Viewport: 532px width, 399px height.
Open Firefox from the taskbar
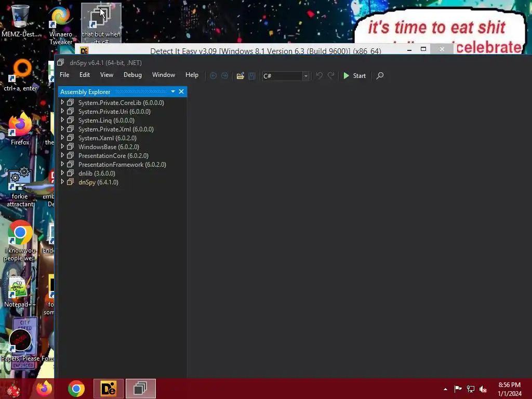coord(45,389)
